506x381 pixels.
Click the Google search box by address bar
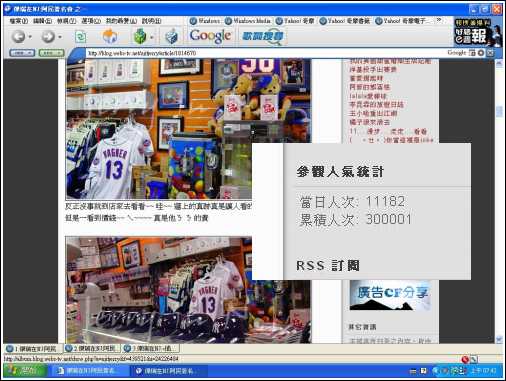coord(457,53)
